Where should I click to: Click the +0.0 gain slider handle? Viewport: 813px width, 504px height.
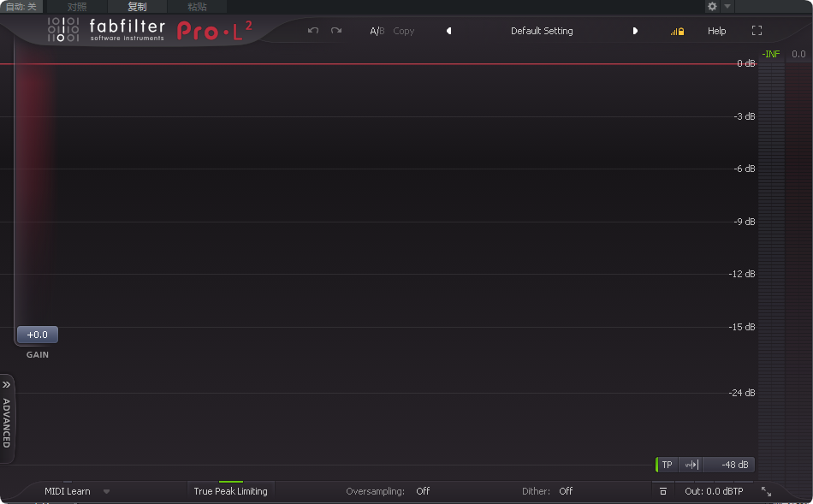click(38, 335)
